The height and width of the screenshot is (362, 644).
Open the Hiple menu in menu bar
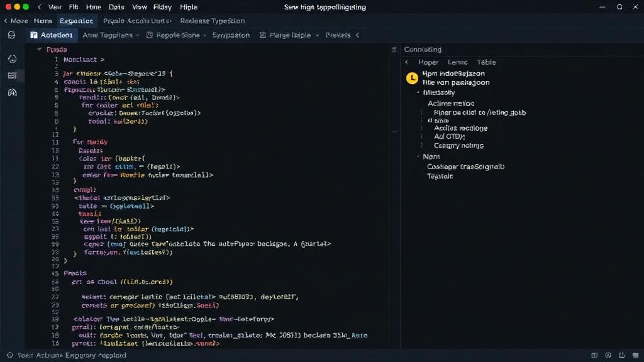188,7
